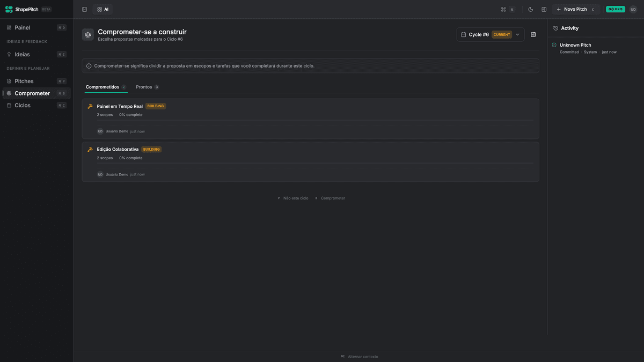Toggle the sidebar panel icon beside Cycle #6
The height and width of the screenshot is (362, 644).
(x=533, y=34)
